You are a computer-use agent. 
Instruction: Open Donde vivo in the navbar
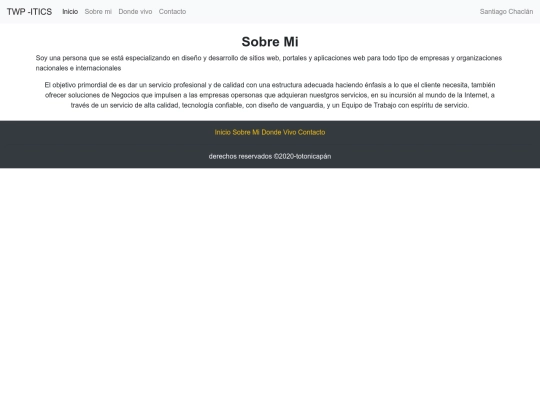(135, 12)
